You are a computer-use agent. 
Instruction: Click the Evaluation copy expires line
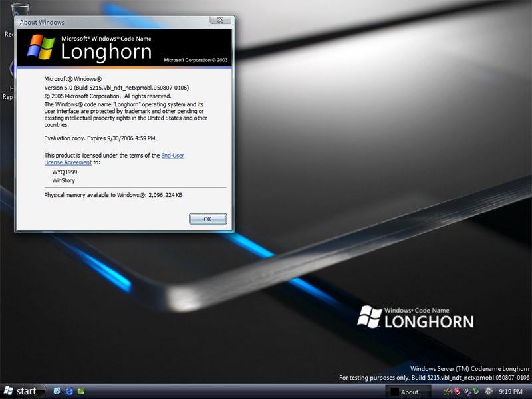99,138
